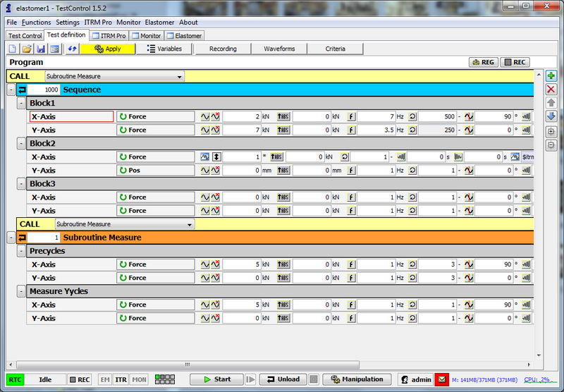Click the new file toolbar icon
This screenshot has width=564, height=392.
pyautogui.click(x=12, y=49)
